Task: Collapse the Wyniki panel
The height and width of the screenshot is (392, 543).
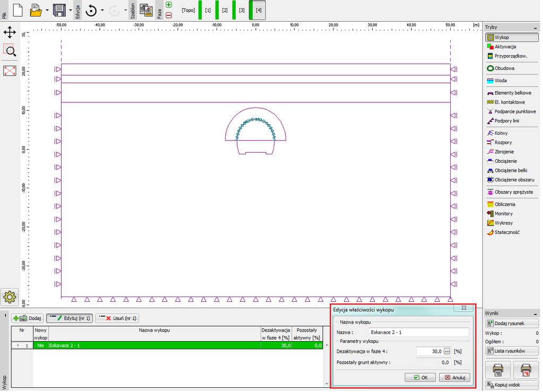Action: 536,313
